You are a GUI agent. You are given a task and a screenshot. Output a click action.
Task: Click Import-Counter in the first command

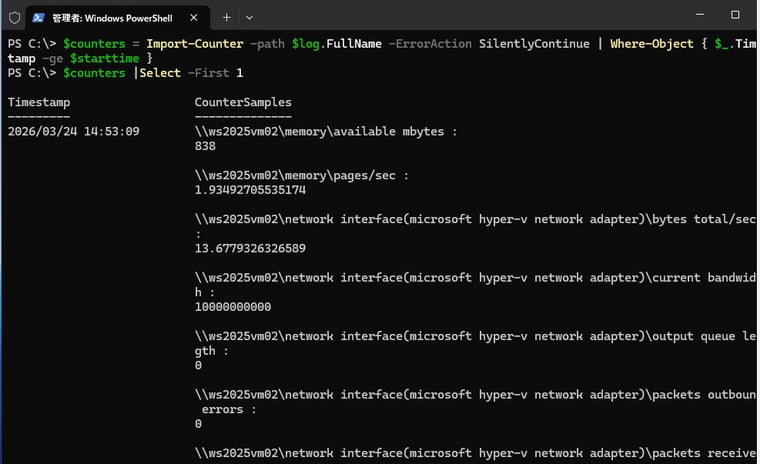pos(195,44)
